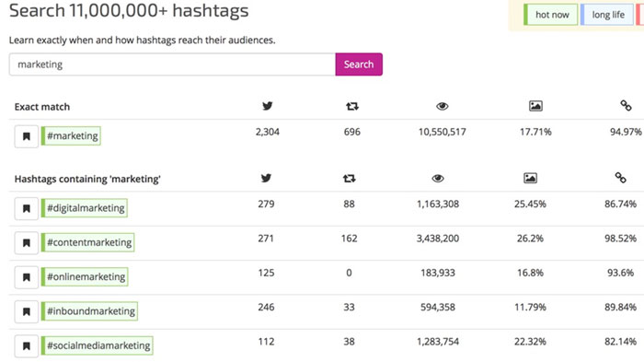Open the #inboundmarketing hashtag tag

pos(89,311)
